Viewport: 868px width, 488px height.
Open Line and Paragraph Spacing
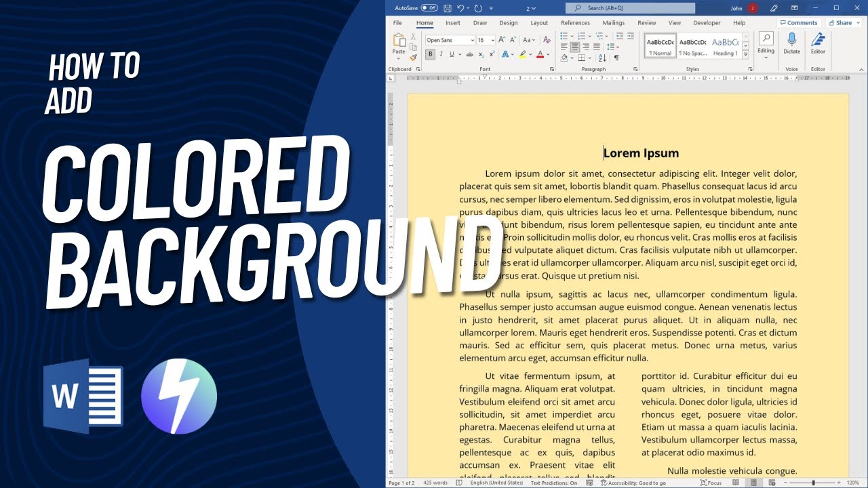pyautogui.click(x=614, y=47)
